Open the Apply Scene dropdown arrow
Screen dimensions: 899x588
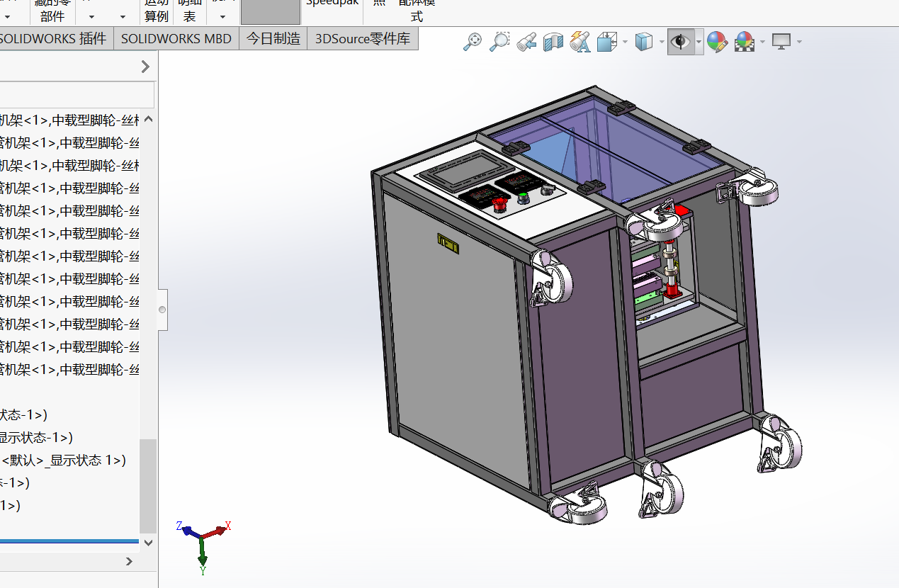762,43
